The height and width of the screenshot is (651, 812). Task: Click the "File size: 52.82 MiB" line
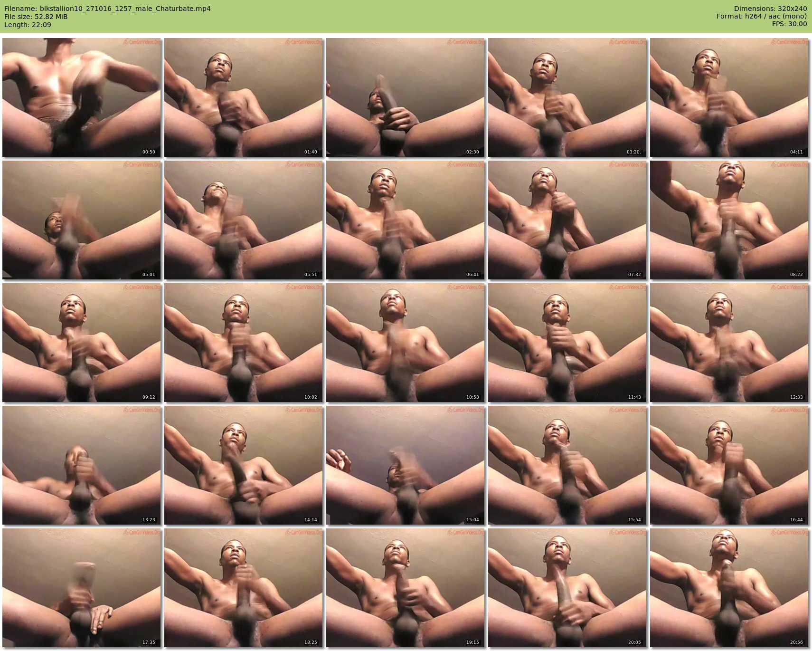tap(36, 17)
